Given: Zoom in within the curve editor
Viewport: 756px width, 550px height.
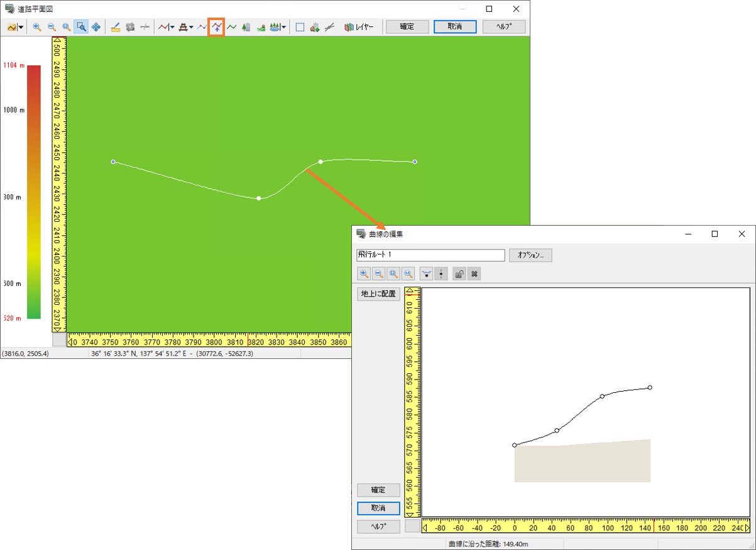Looking at the screenshot, I should pos(364,274).
